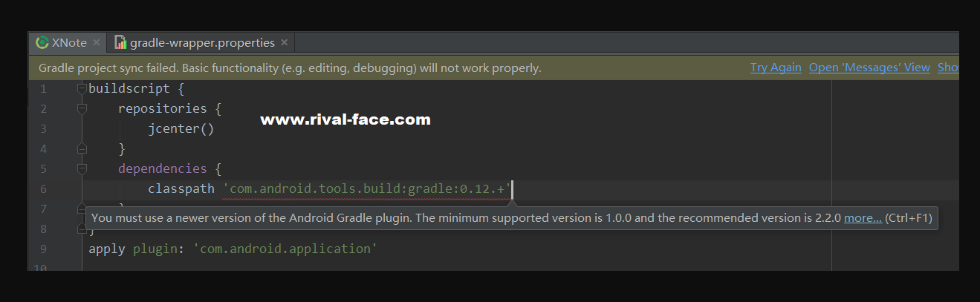Click the fold-end marker on line 8
Image resolution: width=980 pixels, height=302 pixels.
[82, 229]
